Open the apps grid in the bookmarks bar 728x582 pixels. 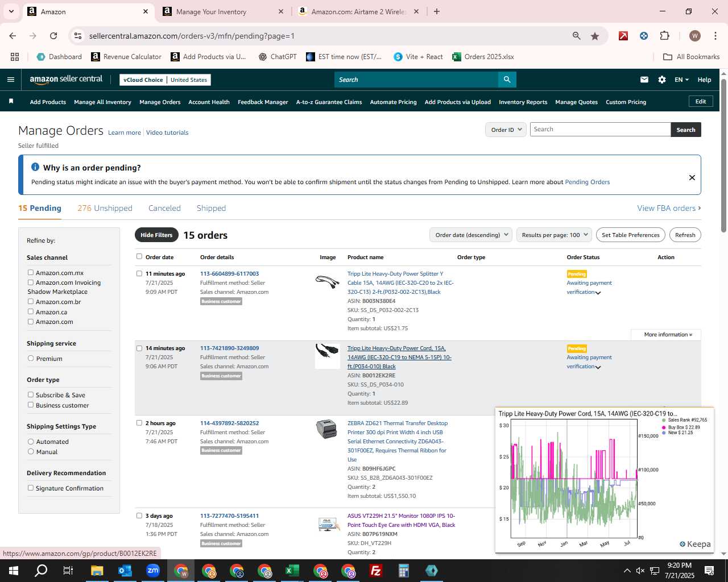(15, 57)
